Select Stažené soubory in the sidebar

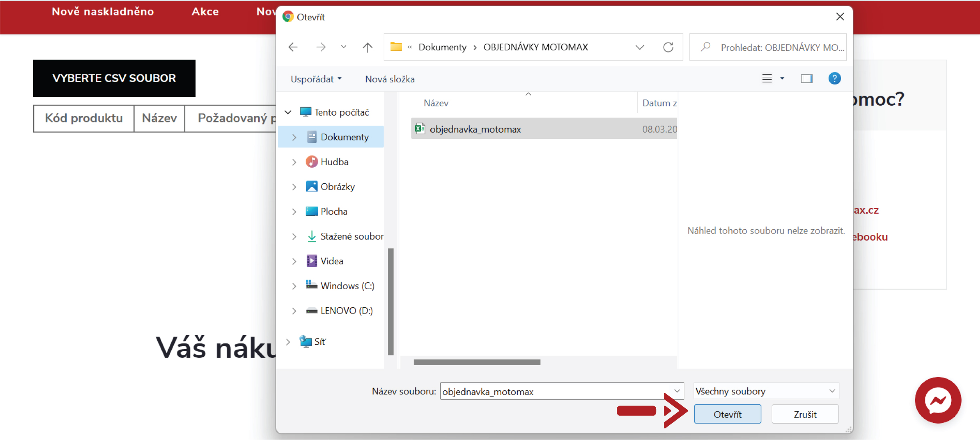pyautogui.click(x=351, y=236)
